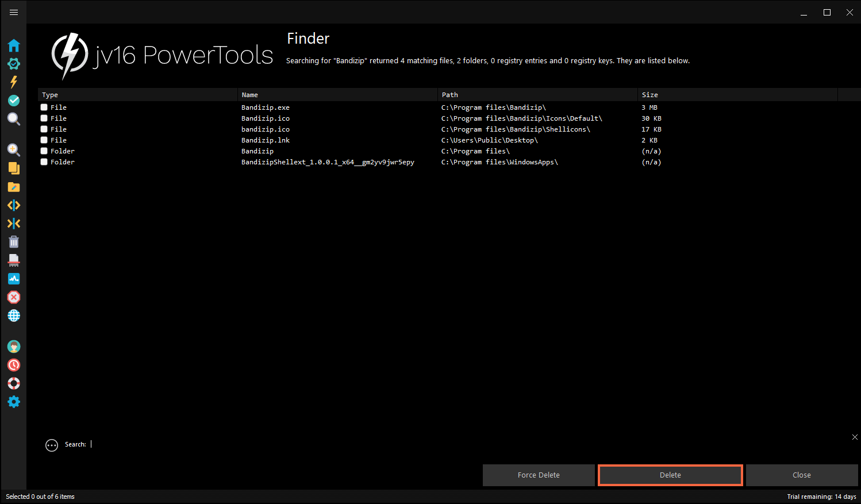The width and height of the screenshot is (861, 504).
Task: Click the Delete button
Action: pyautogui.click(x=670, y=475)
